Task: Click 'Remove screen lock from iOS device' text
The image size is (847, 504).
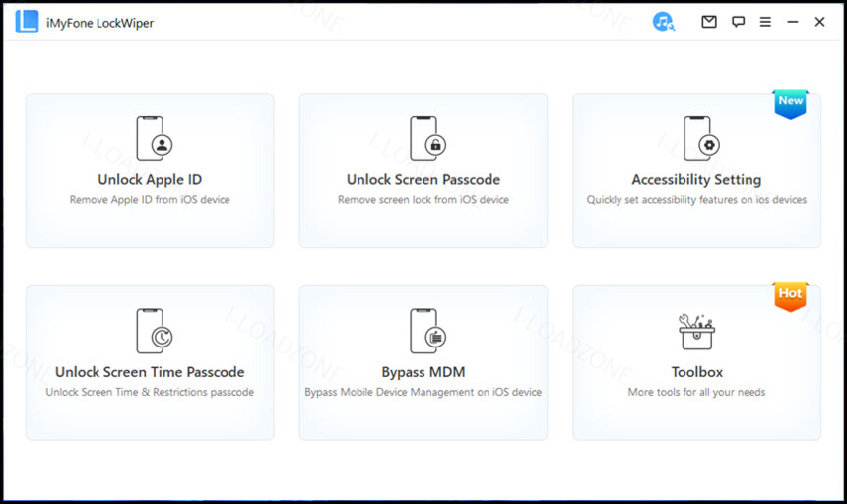Action: pyautogui.click(x=423, y=200)
